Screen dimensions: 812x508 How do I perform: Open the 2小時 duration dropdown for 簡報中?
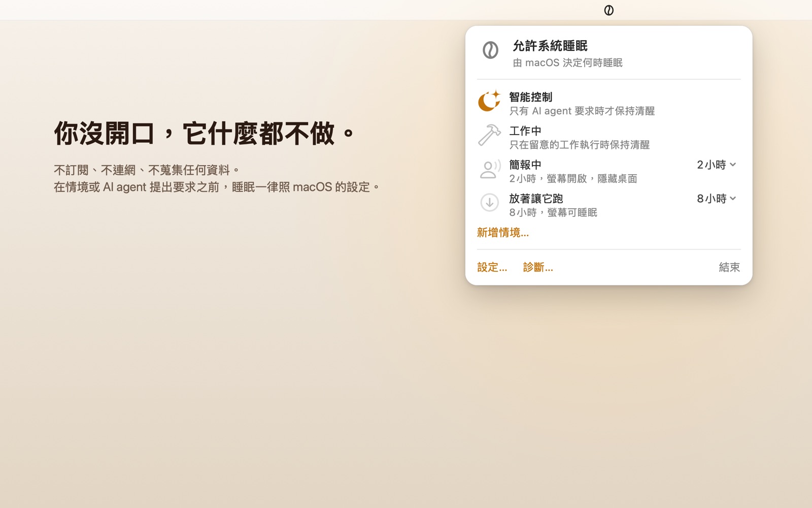click(716, 165)
